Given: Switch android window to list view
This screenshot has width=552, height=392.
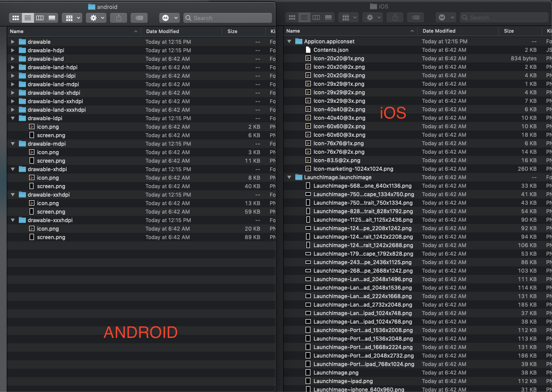Looking at the screenshot, I should tap(28, 18).
